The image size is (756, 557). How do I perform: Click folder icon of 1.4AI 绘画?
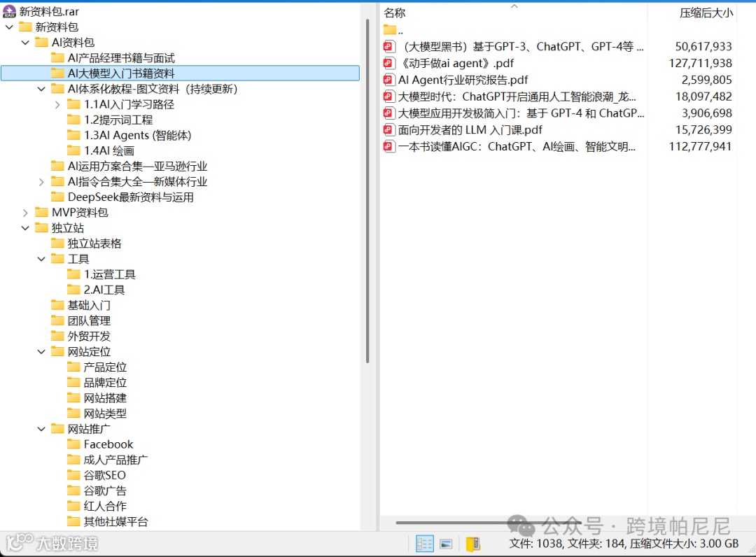point(73,150)
